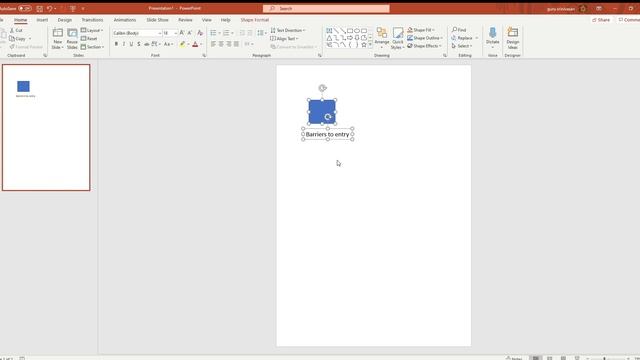Click the Decrease Font Size icon
This screenshot has width=640, height=360.
tap(190, 33)
